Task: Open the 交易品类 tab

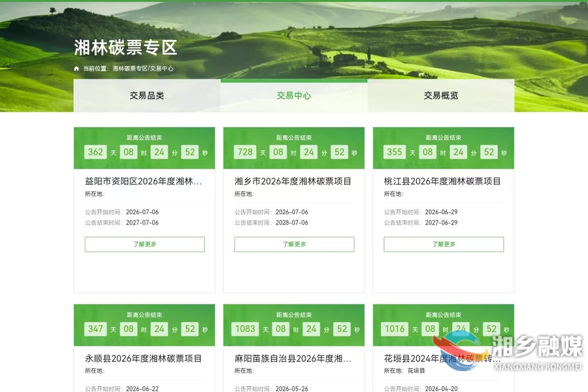Action: (147, 95)
